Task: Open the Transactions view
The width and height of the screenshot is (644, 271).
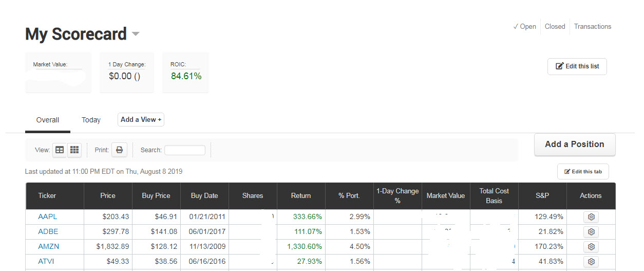Action: [593, 26]
